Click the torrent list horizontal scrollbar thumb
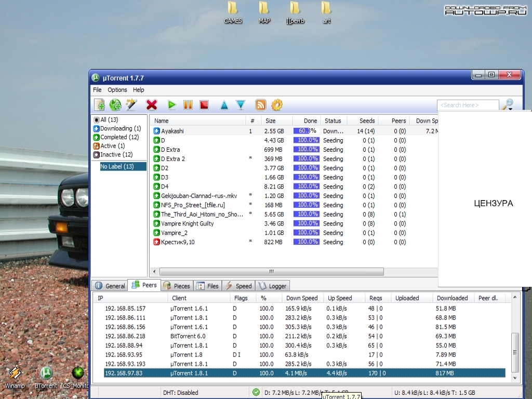The width and height of the screenshot is (532, 399). (x=271, y=271)
